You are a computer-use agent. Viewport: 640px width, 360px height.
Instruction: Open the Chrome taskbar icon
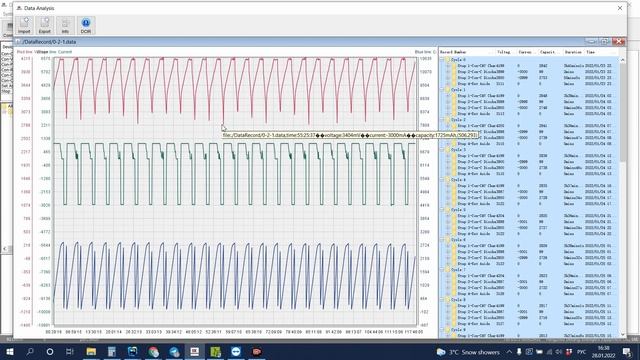(153, 351)
